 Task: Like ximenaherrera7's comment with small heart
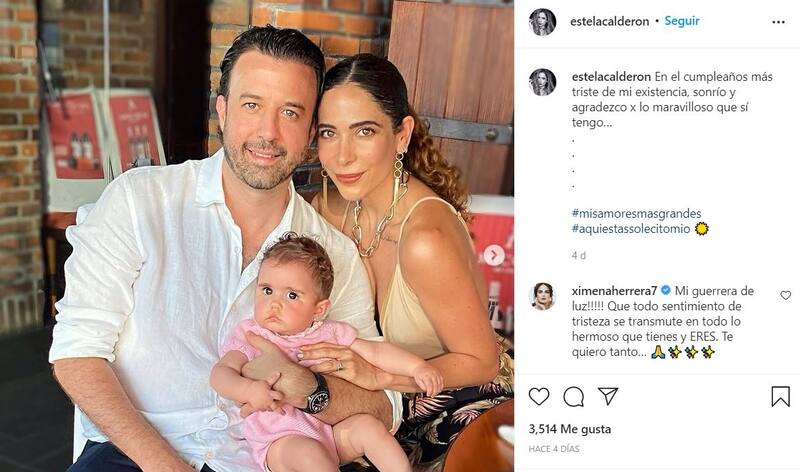click(x=786, y=295)
